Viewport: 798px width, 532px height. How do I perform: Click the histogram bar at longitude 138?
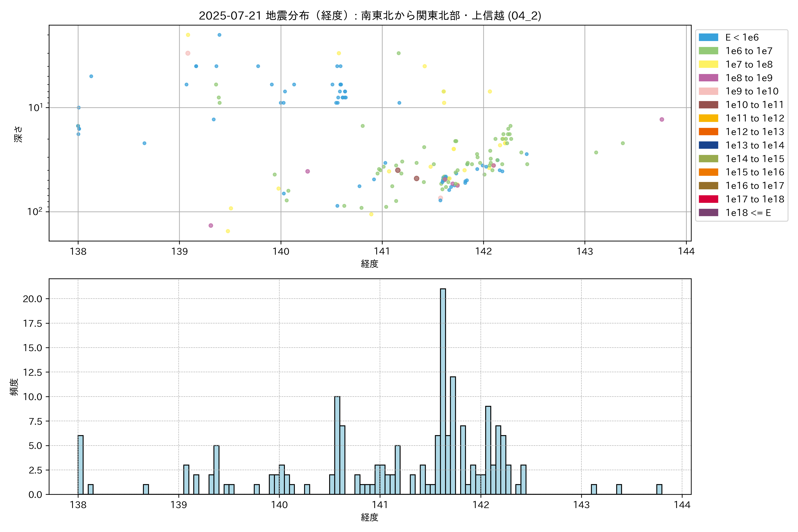click(80, 465)
